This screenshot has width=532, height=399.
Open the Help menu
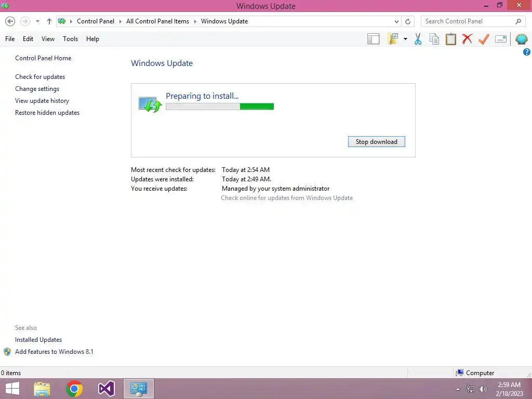pos(92,39)
